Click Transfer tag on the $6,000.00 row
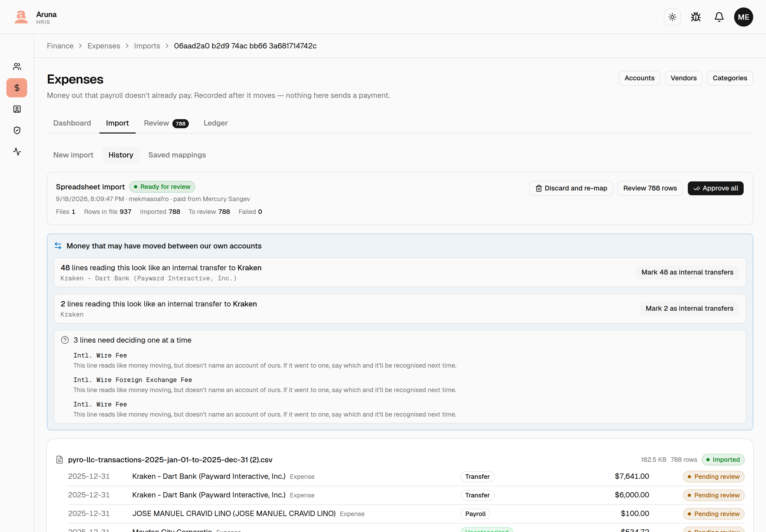The image size is (766, 532). [477, 495]
